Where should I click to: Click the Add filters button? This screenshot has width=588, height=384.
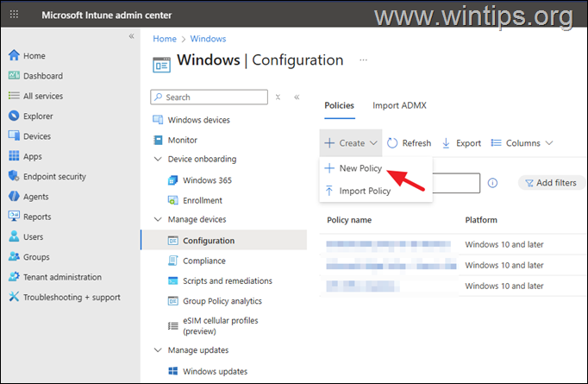pos(551,183)
